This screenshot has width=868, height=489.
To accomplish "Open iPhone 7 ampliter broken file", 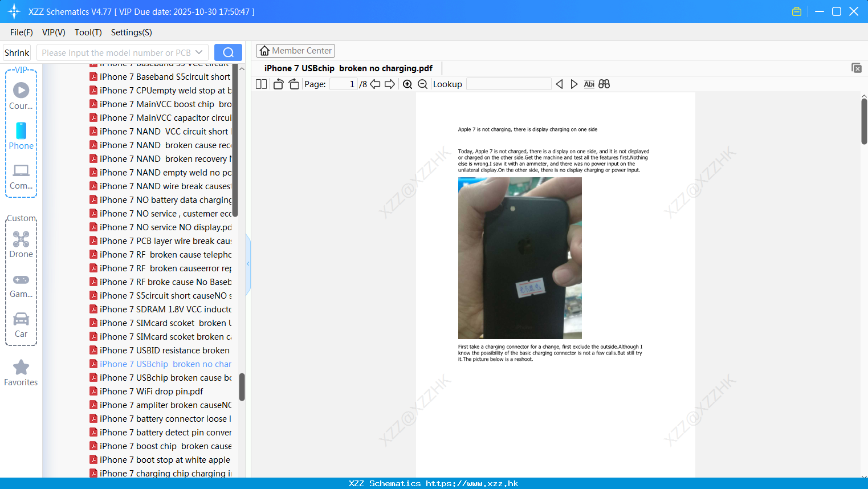I will (x=161, y=405).
